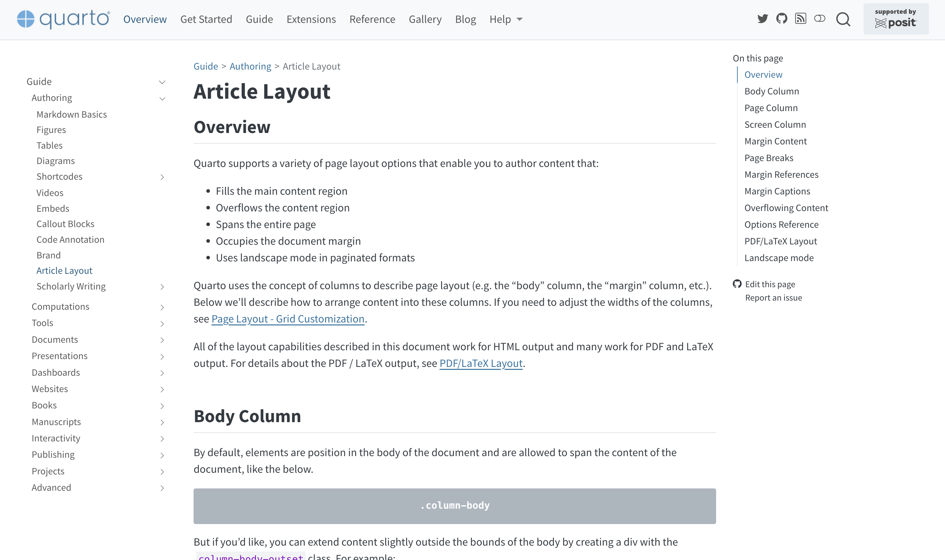Go to Extensions in the navbar

tap(311, 19)
